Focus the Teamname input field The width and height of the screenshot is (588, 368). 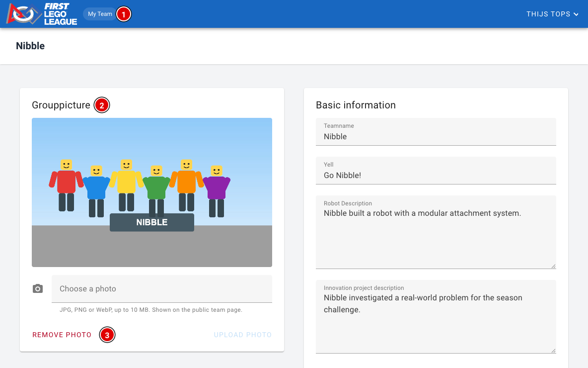pyautogui.click(x=436, y=132)
